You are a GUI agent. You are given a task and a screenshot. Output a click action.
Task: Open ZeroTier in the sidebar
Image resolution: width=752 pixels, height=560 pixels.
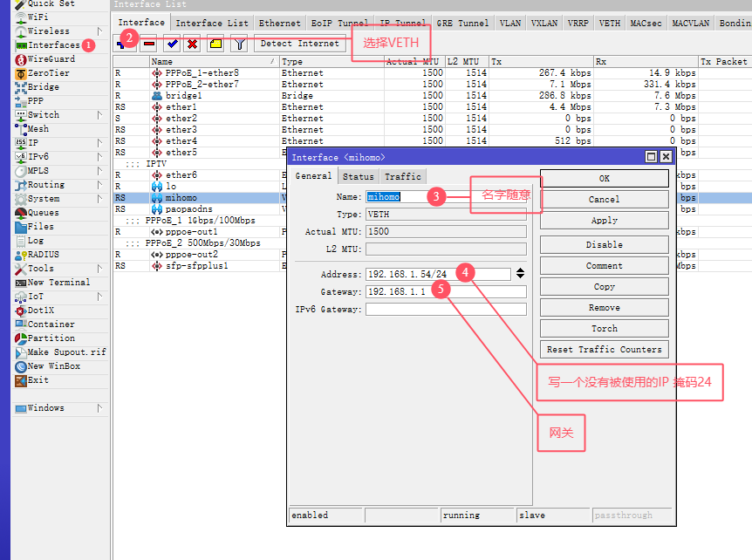point(49,73)
